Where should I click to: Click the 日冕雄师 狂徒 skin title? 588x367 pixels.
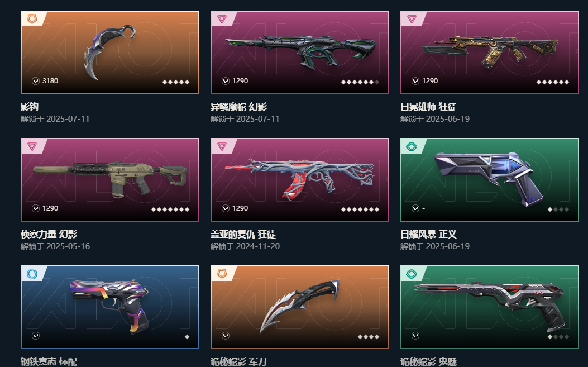428,107
